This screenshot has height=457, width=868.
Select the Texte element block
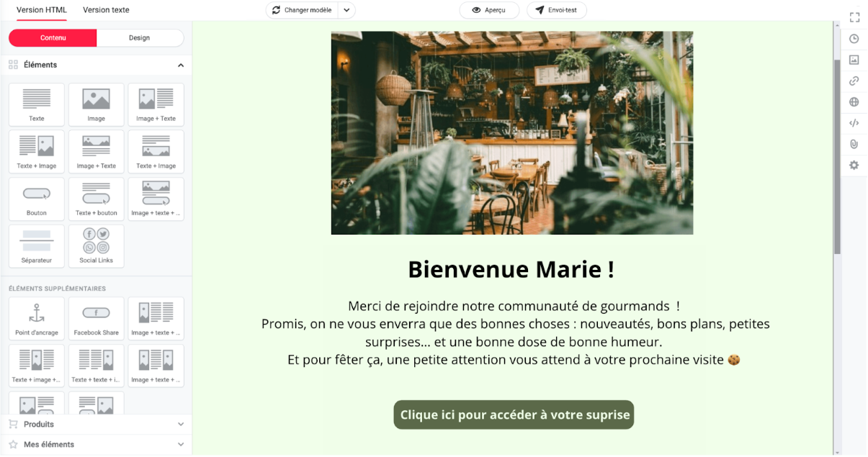pyautogui.click(x=37, y=104)
